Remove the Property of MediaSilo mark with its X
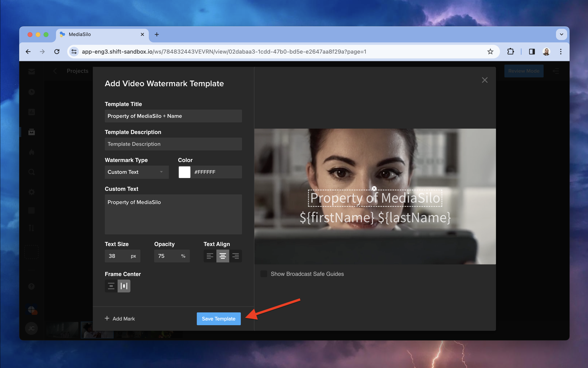 coord(374,189)
